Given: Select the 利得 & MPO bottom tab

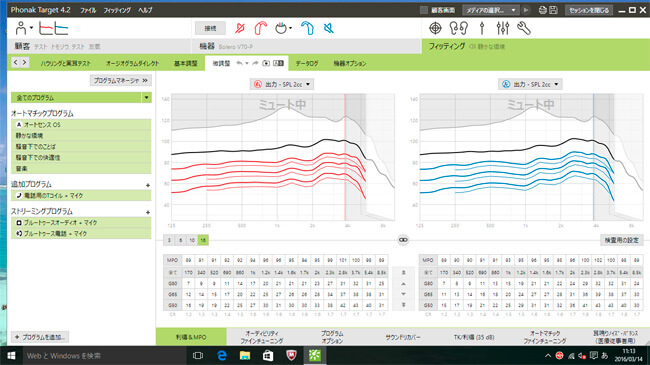Looking at the screenshot, I should [191, 337].
